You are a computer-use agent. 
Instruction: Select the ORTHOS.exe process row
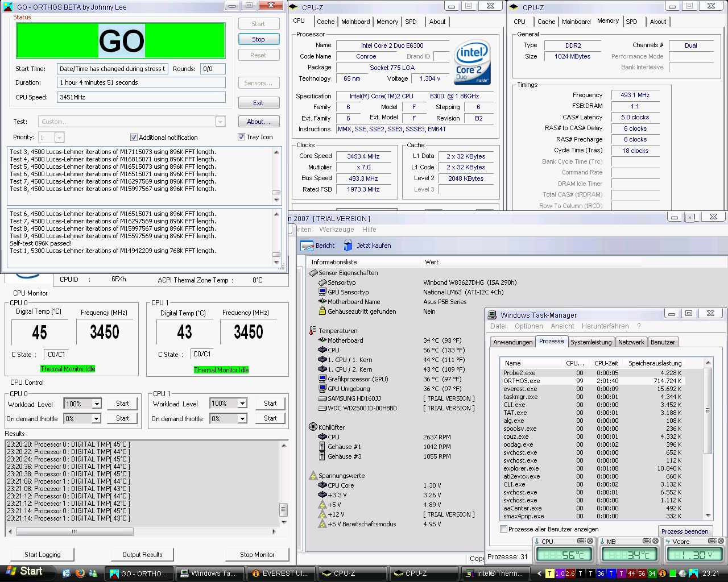pos(592,381)
